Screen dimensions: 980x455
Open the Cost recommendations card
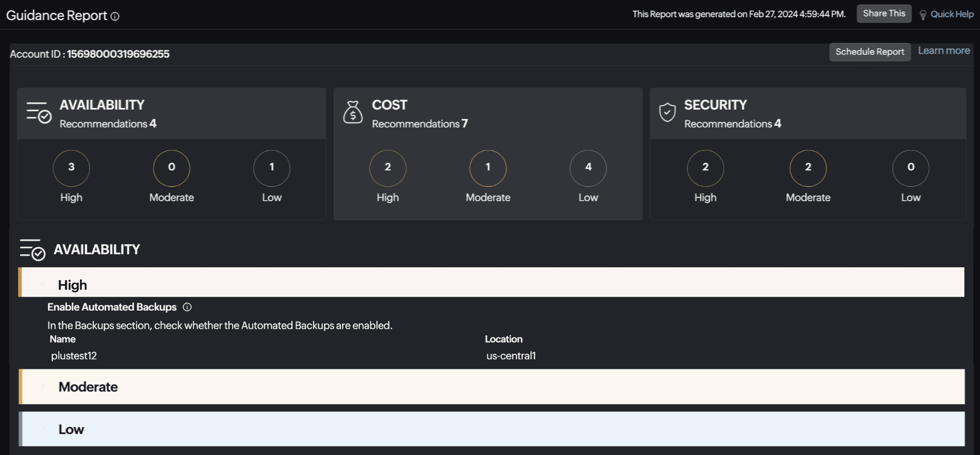tap(420, 113)
